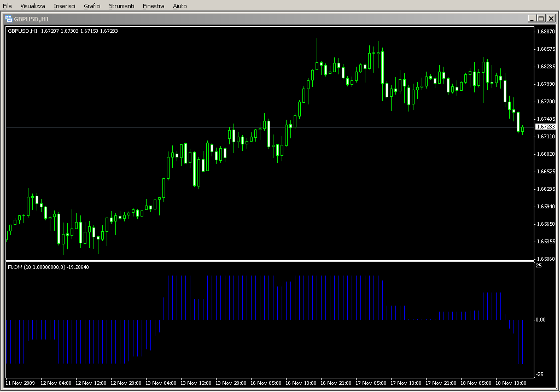This screenshot has height=392, width=560.
Task: Click the 0.00 level on indicator scale
Action: pyautogui.click(x=540, y=319)
